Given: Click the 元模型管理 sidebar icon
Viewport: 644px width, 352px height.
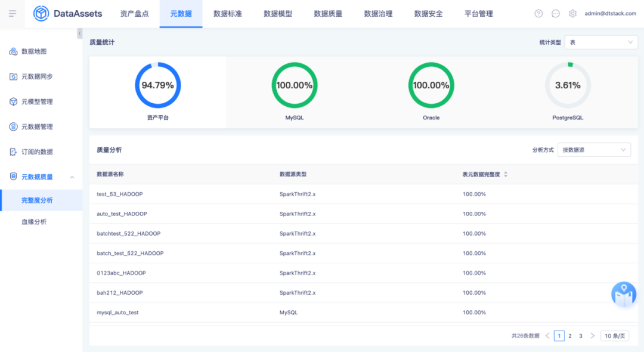Looking at the screenshot, I should [14, 101].
